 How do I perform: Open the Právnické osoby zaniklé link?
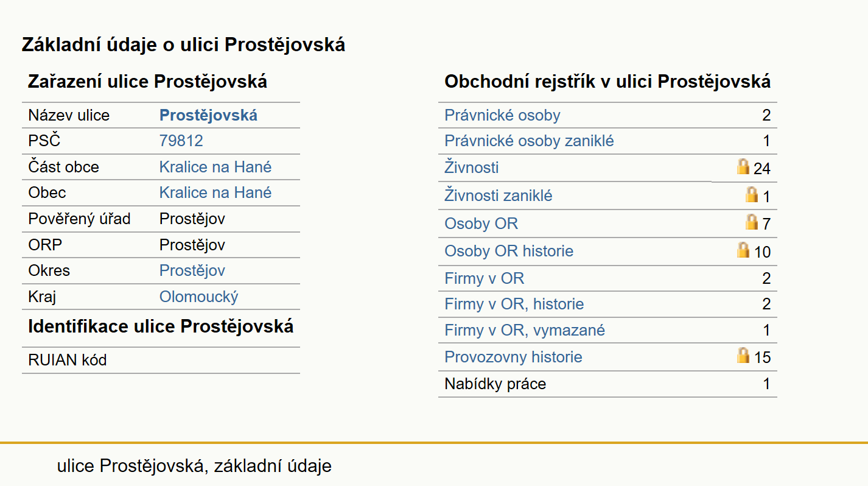point(529,141)
